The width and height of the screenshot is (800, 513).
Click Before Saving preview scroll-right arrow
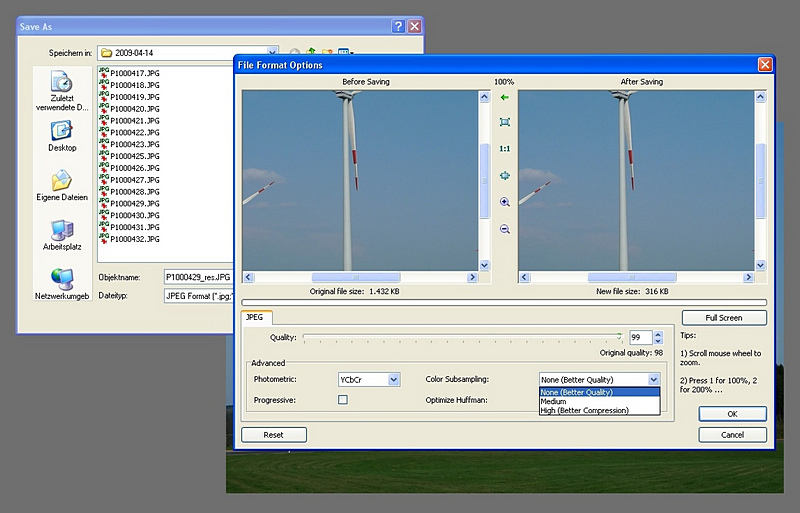(472, 277)
